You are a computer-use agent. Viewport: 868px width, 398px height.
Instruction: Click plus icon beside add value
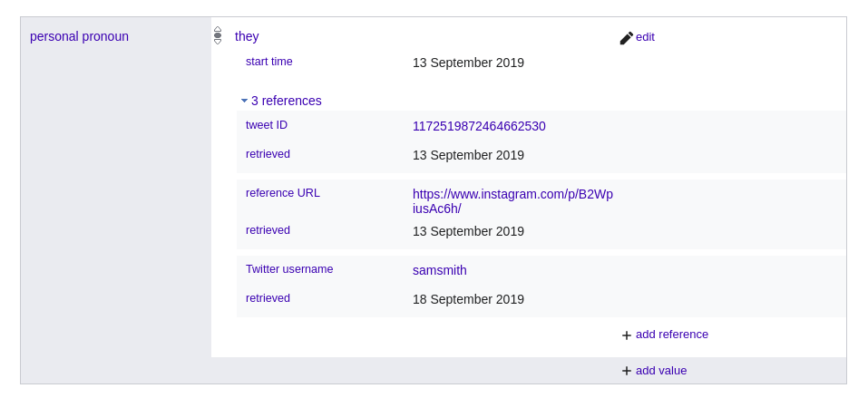click(626, 371)
